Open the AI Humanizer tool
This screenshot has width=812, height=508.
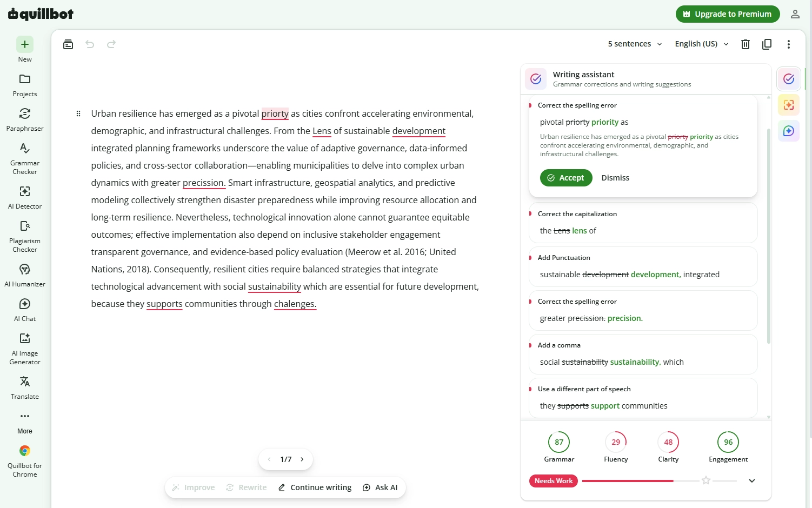click(x=25, y=275)
